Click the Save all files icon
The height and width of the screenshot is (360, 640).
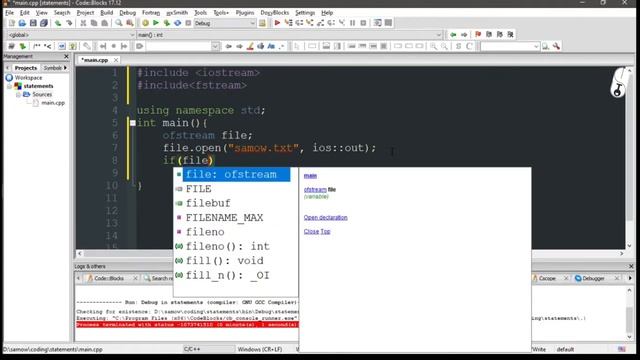tap(44, 23)
